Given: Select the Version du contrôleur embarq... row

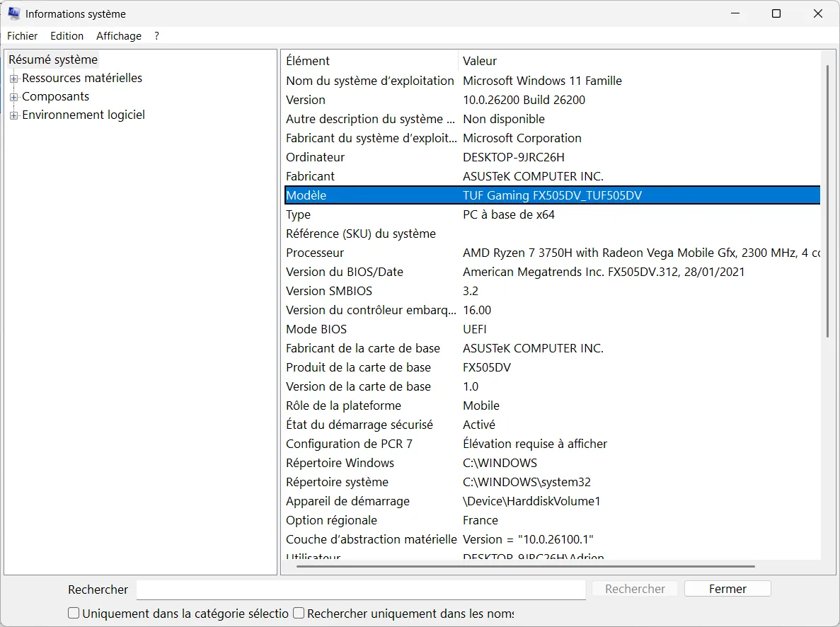Looking at the screenshot, I should [x=552, y=310].
